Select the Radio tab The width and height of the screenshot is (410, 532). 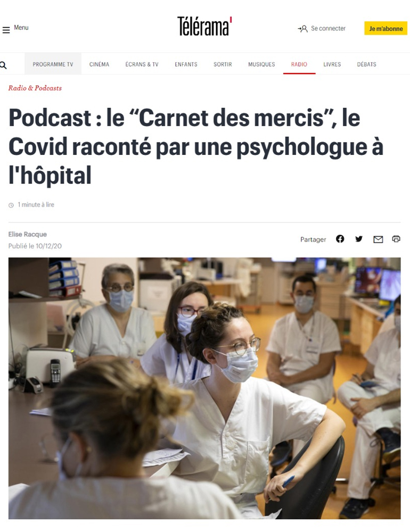299,64
